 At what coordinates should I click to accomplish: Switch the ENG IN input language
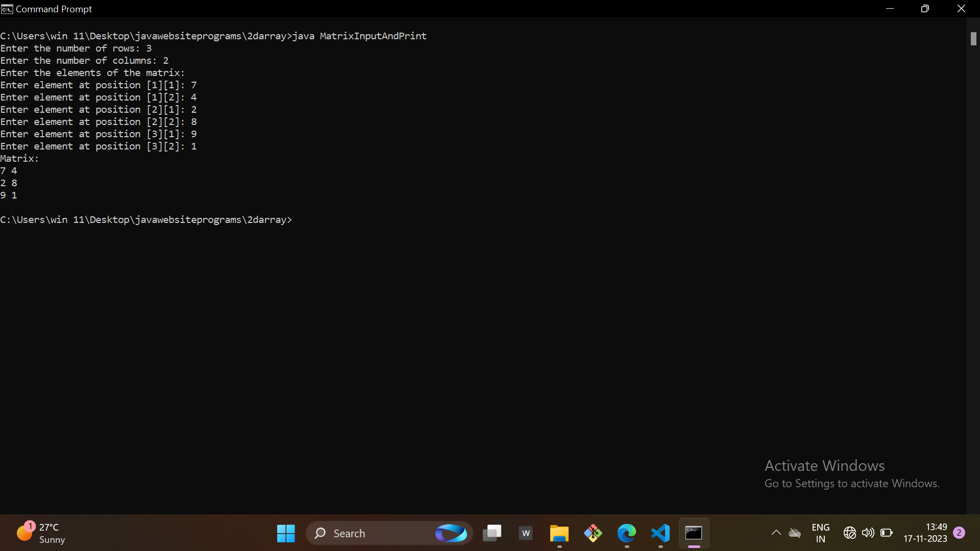[820, 533]
